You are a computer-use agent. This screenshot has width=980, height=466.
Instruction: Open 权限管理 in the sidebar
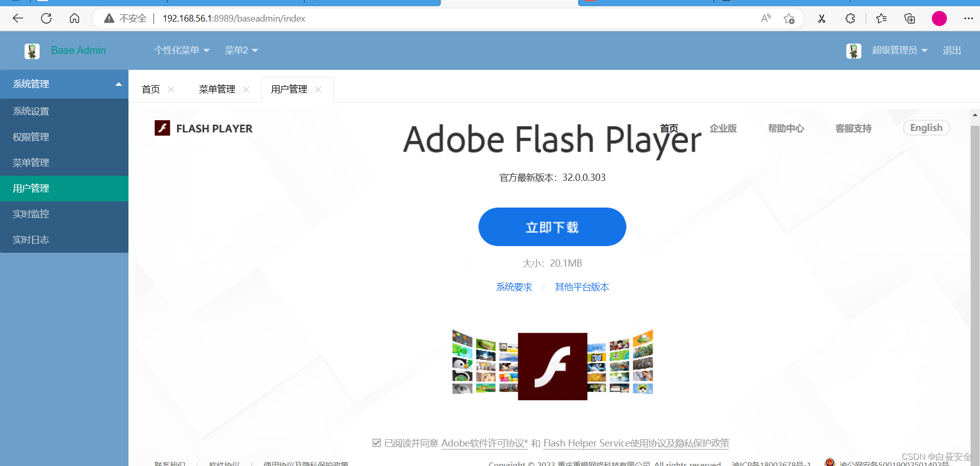pos(64,137)
